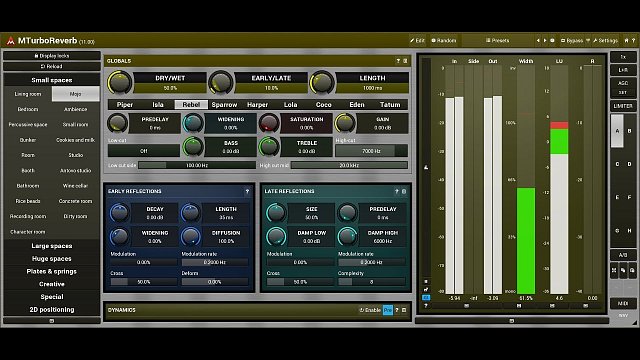The image size is (640, 360).
Task: Toggle the Pre button in Dynamics
Action: tap(387, 310)
